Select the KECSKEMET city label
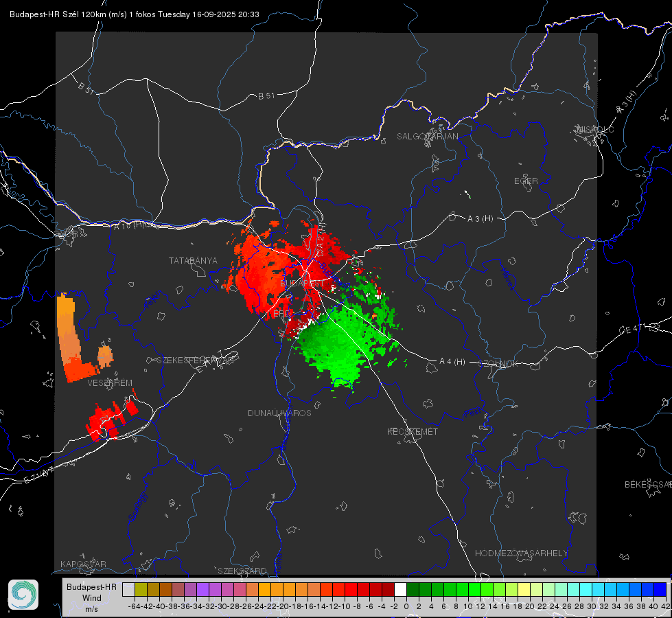 tap(413, 431)
